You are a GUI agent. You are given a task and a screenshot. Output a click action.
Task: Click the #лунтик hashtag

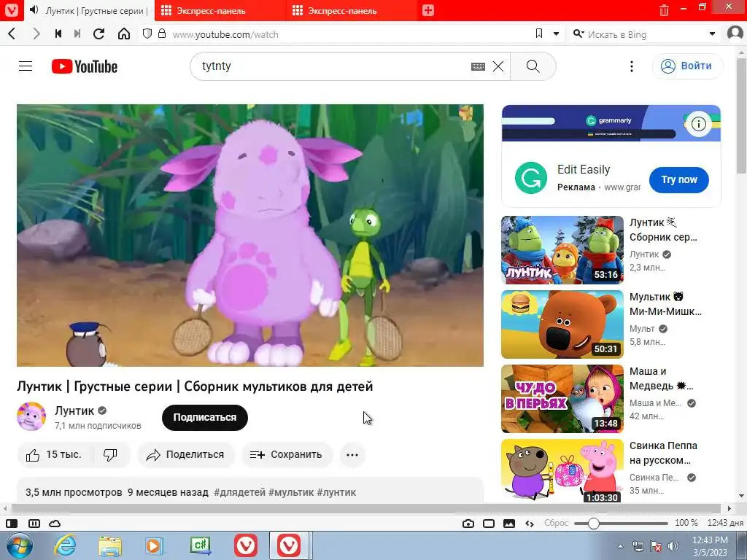click(x=336, y=492)
